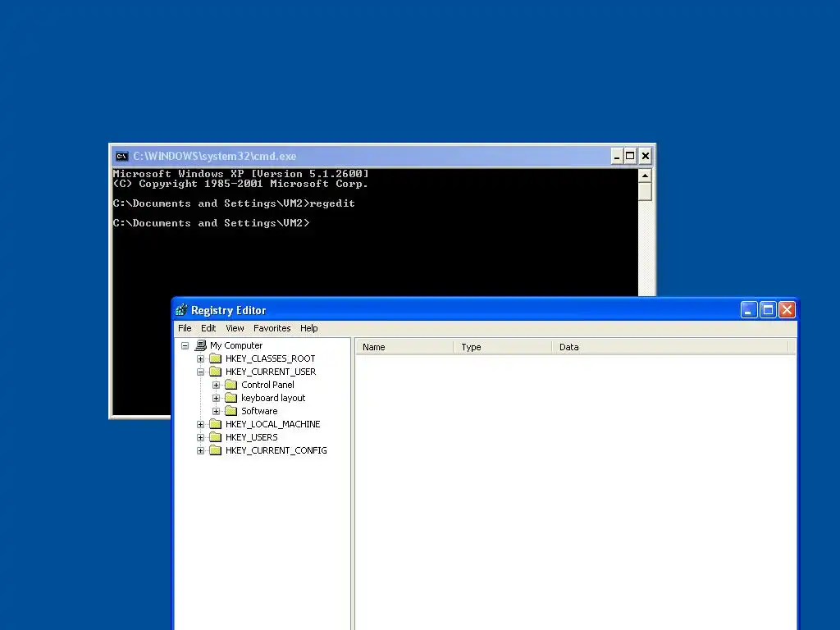Click the cmd.exe scrollbar up arrow
This screenshot has width=840, height=630.
pyautogui.click(x=645, y=176)
